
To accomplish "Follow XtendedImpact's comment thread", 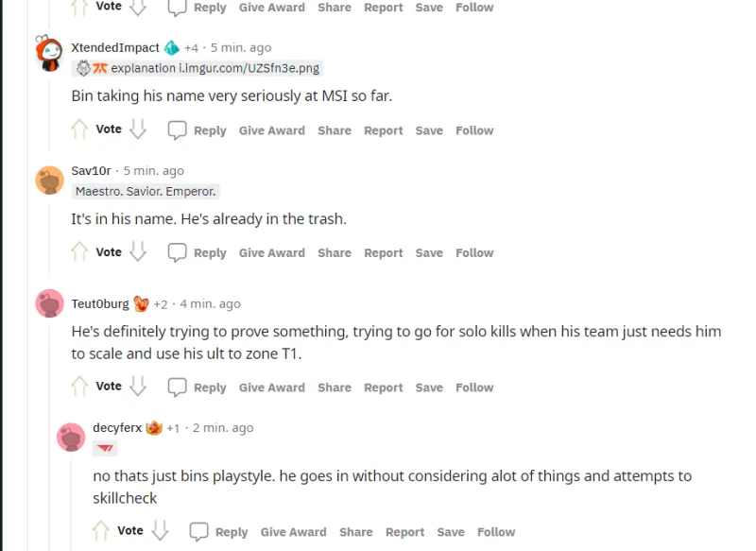I will tap(474, 130).
